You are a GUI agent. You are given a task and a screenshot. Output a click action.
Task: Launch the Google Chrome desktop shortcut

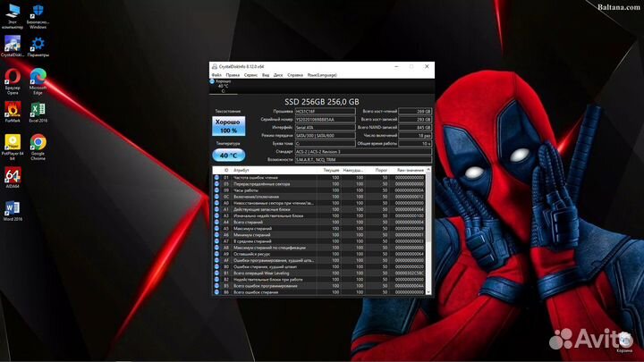tap(38, 147)
